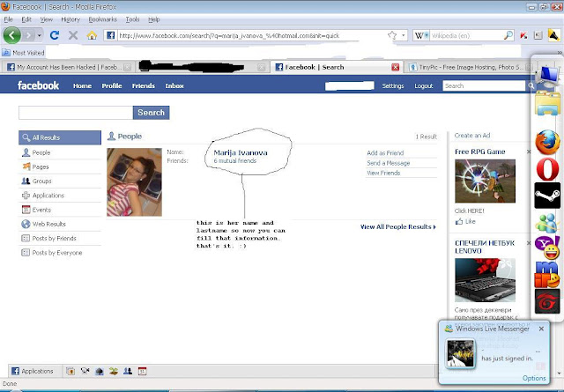Filter search results by Events
This screenshot has width=564, height=392.
[60, 210]
